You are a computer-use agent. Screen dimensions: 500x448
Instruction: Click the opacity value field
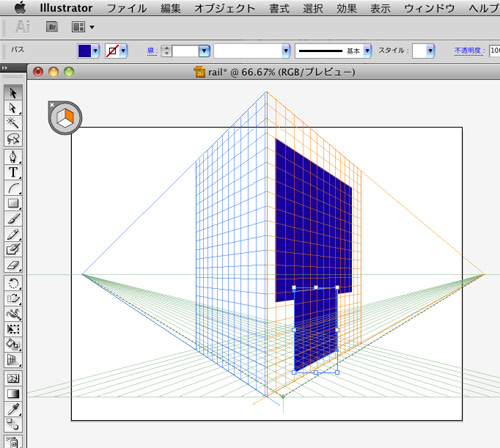pos(495,51)
